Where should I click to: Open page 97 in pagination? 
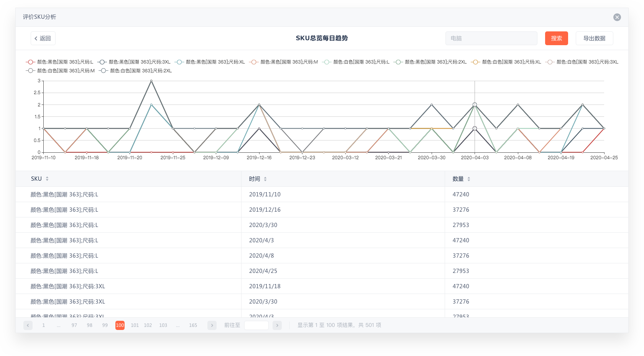(74, 325)
